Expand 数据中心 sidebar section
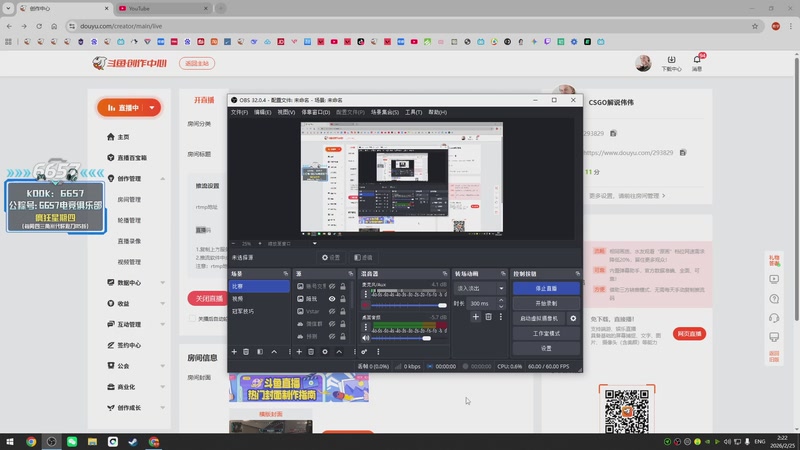Viewport: 800px width, 450px height. [162, 283]
